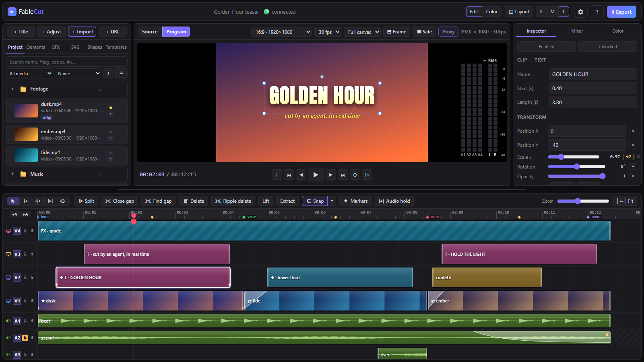This screenshot has height=362, width=644.
Task: Toggle sort direction arrow in media bin
Action: point(108,74)
